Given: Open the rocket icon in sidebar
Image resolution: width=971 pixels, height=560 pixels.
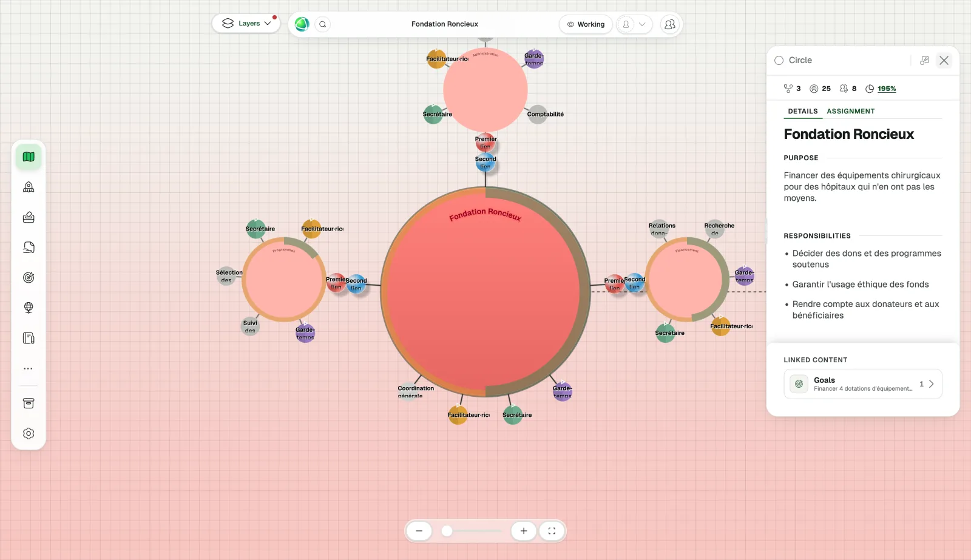Looking at the screenshot, I should [29, 187].
